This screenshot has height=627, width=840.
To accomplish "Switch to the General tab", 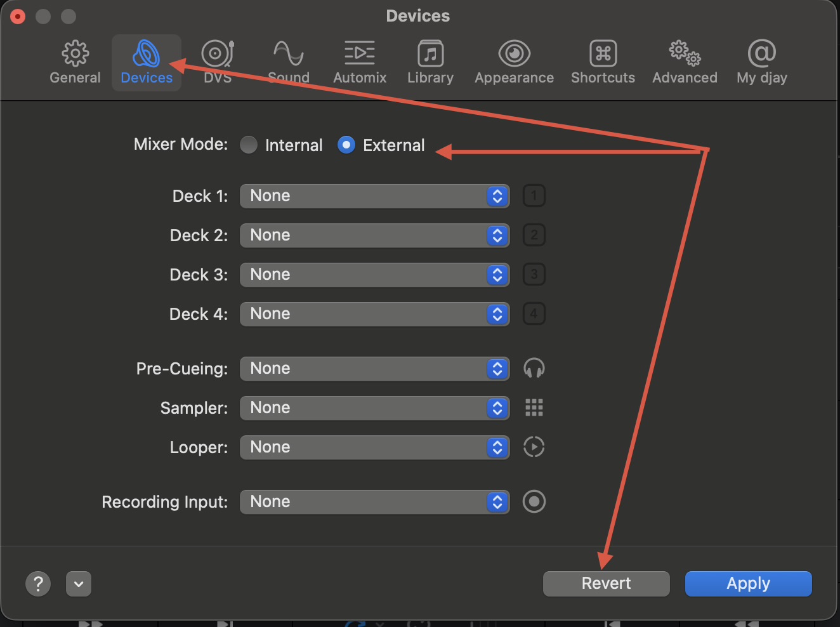I will tap(75, 62).
